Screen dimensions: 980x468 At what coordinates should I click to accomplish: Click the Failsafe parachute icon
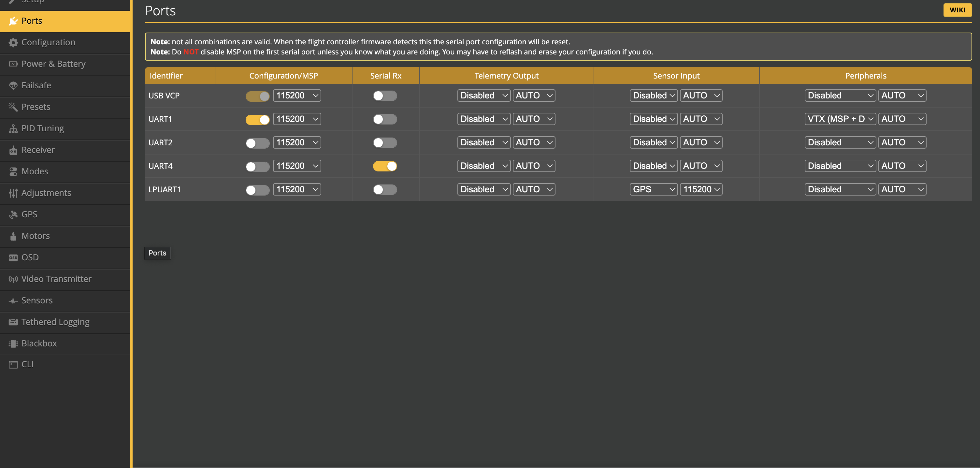(x=13, y=86)
